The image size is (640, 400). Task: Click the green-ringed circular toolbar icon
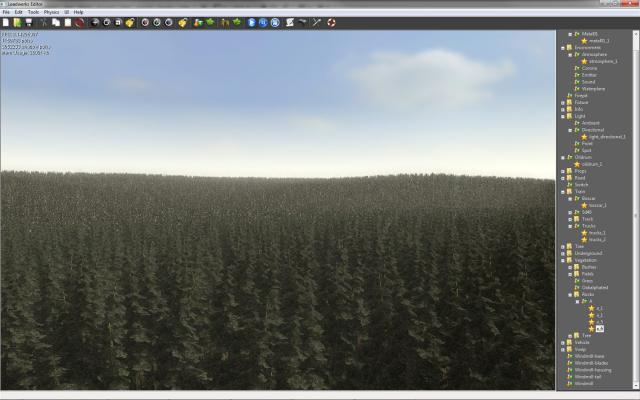[157, 22]
